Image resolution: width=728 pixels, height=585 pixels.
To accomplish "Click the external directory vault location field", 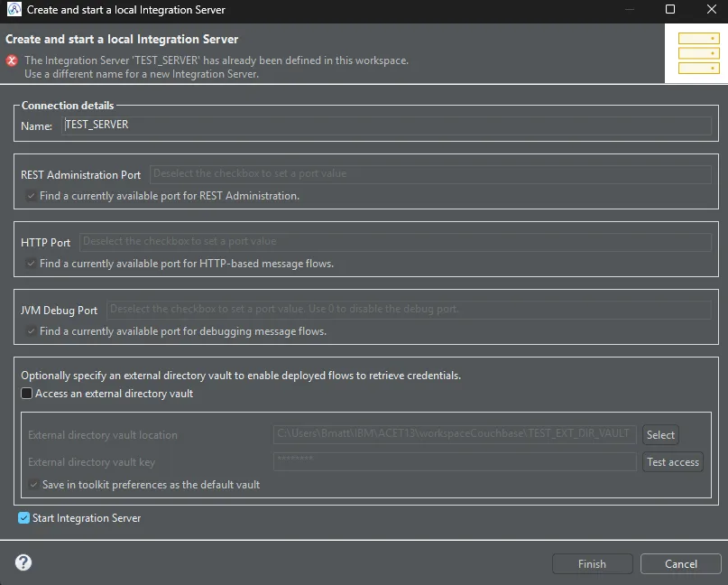I will tap(455, 434).
